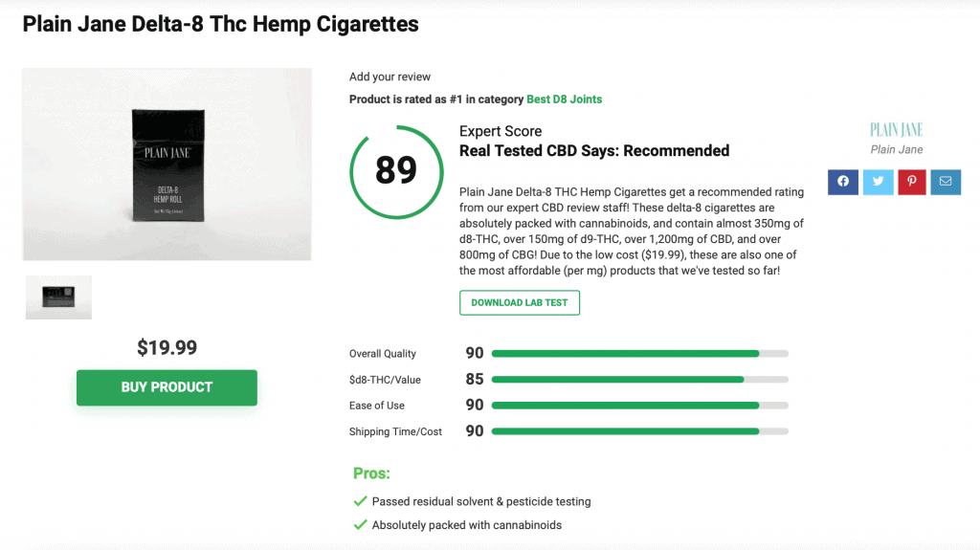Click the $d8-THC/Value rating bar

[640, 380]
